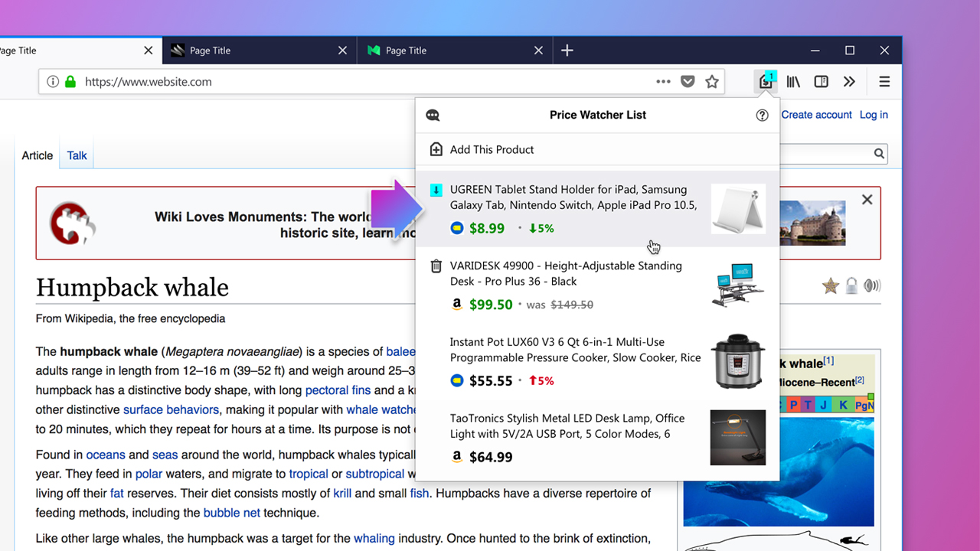980x551 pixels.
Task: Click the $8.99 price of UGREEN stand
Action: [x=487, y=228]
